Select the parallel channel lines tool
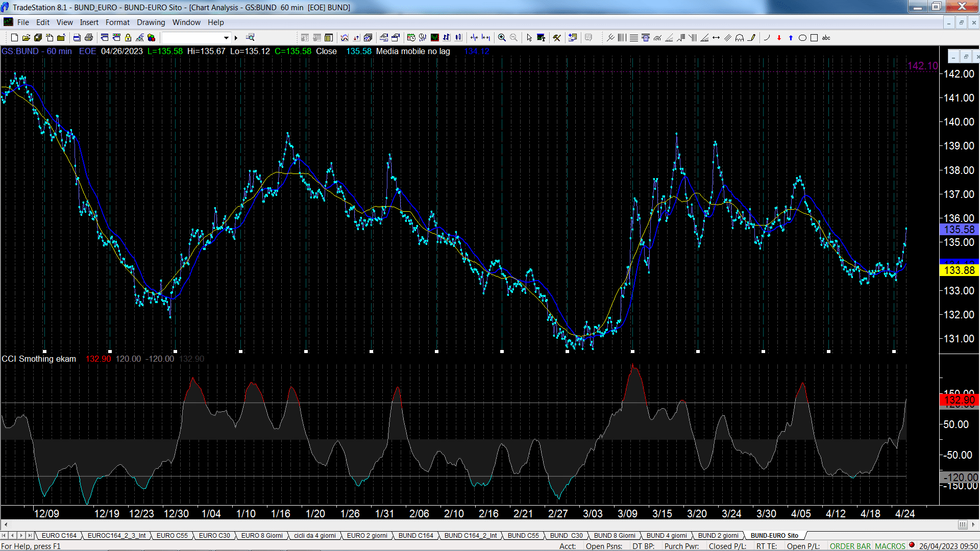The height and width of the screenshot is (551, 980). pos(728,38)
